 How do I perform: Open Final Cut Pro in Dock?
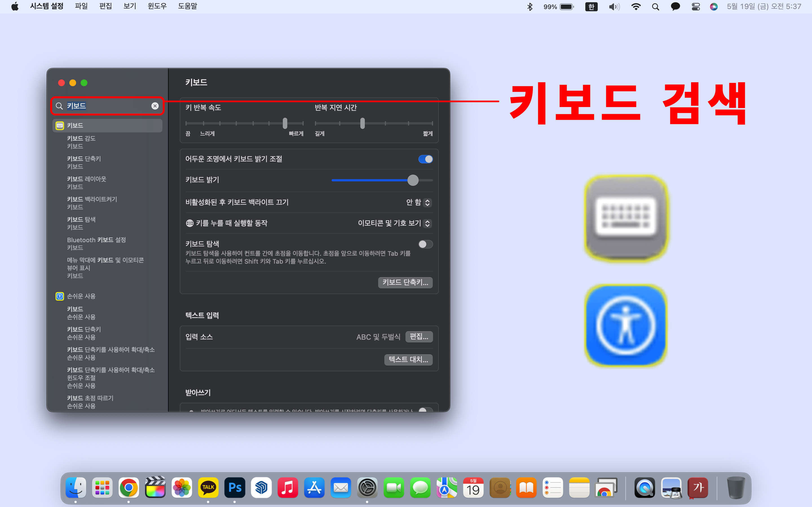pyautogui.click(x=155, y=488)
